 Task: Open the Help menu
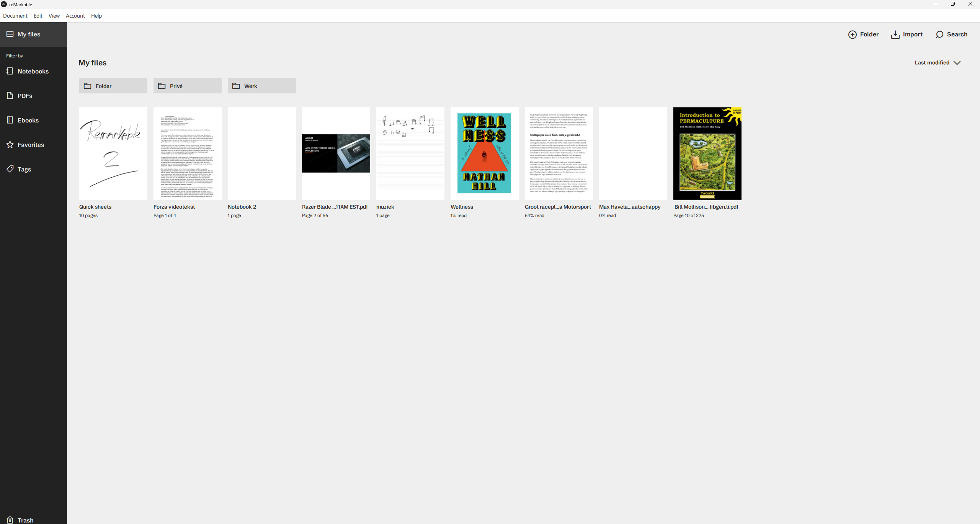pos(96,16)
